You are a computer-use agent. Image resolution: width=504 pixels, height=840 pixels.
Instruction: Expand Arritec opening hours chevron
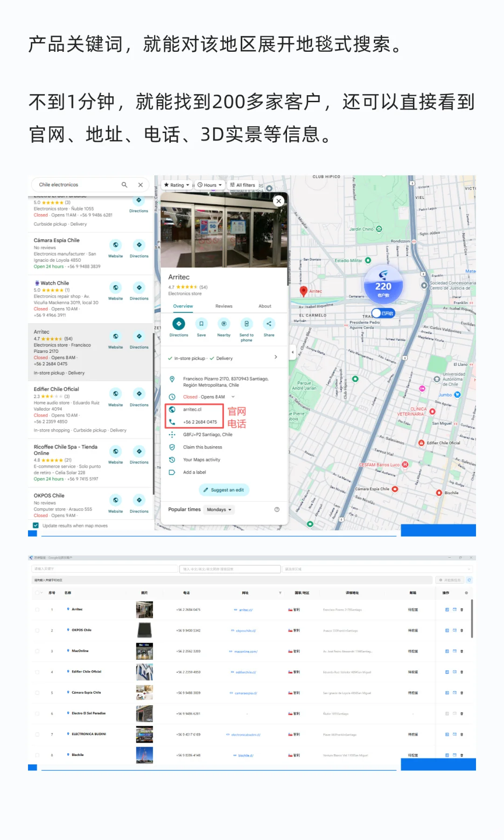point(233,397)
